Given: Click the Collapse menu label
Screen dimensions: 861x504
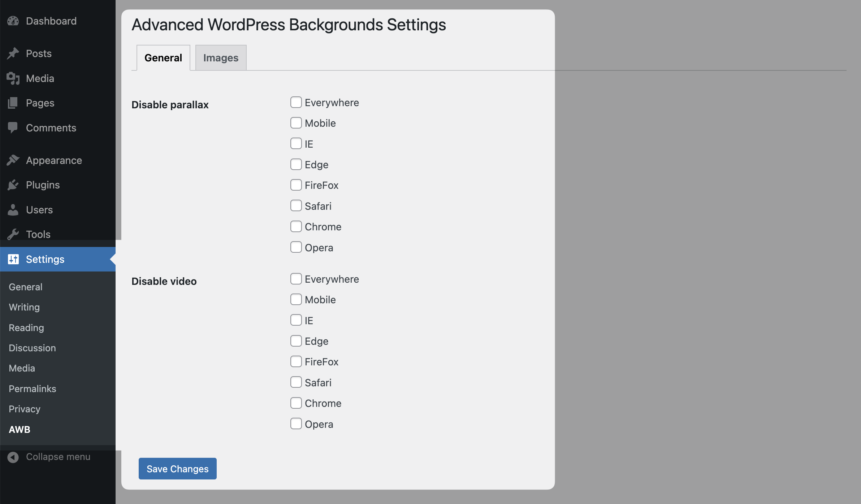Looking at the screenshot, I should coord(58,457).
